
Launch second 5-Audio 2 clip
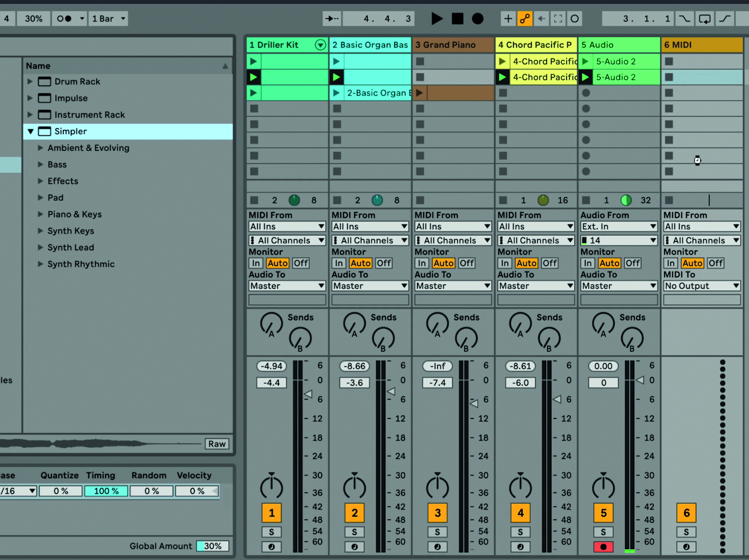coord(585,77)
